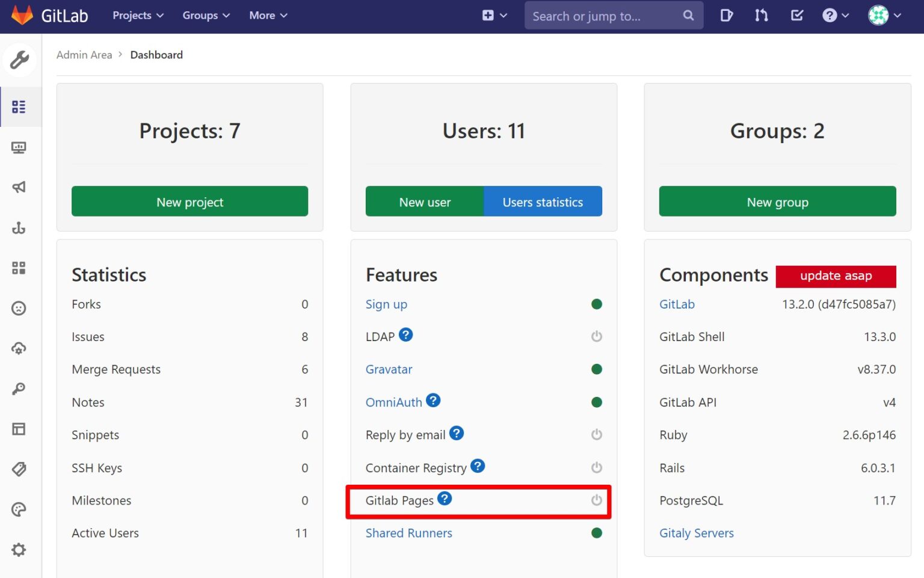
Task: Follow the Gitaly Servers link
Action: (696, 533)
